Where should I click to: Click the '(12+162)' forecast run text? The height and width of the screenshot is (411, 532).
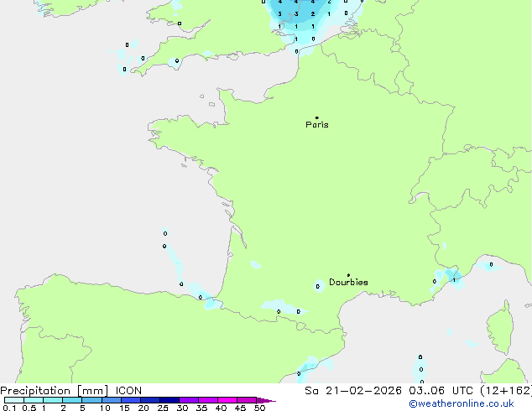pos(506,391)
